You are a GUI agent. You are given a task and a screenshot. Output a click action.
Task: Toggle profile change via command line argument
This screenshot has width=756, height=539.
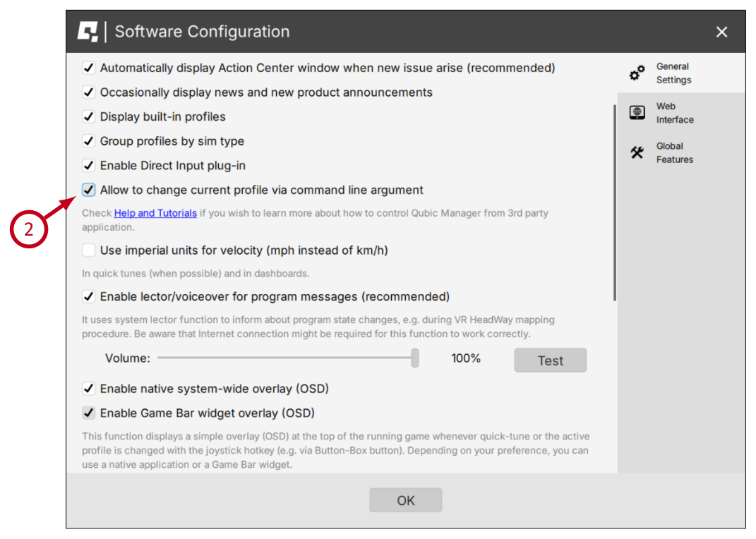click(89, 190)
